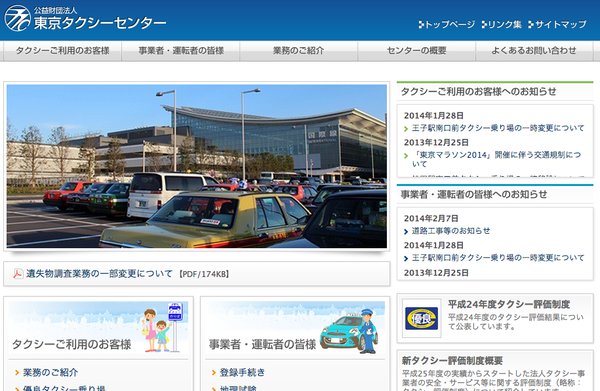Click the 事業者・運転者の皆様へのお知らせ heading
This screenshot has height=391, width=600.
pyautogui.click(x=474, y=194)
